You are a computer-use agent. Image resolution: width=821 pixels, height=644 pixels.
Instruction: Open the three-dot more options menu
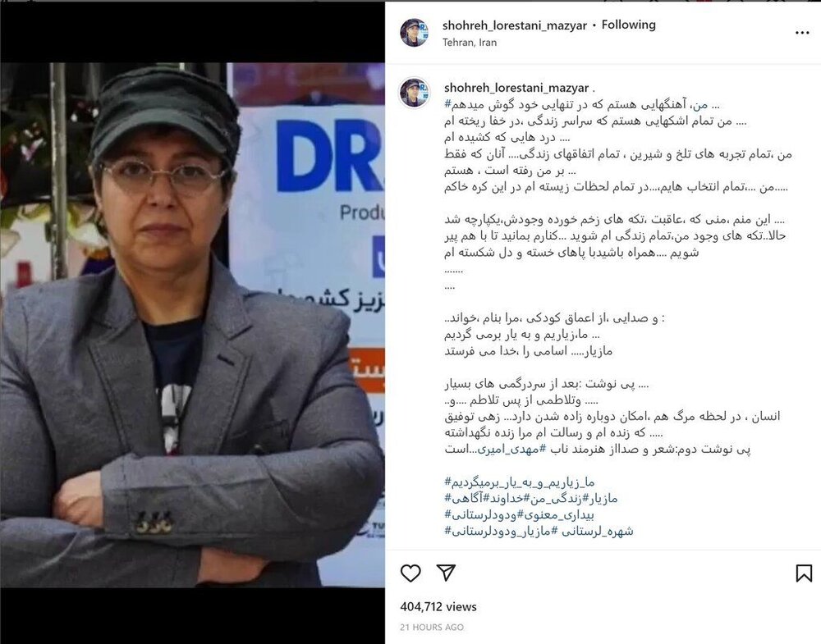click(x=802, y=33)
